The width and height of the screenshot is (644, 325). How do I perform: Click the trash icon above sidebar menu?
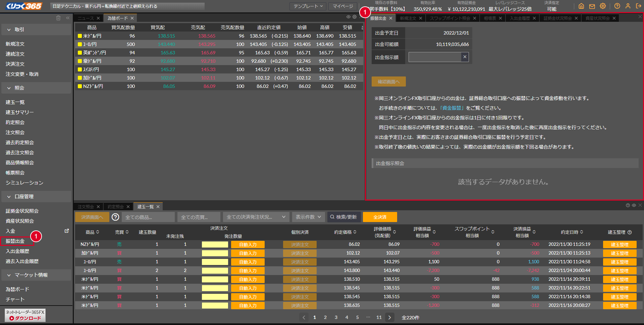pos(58,18)
